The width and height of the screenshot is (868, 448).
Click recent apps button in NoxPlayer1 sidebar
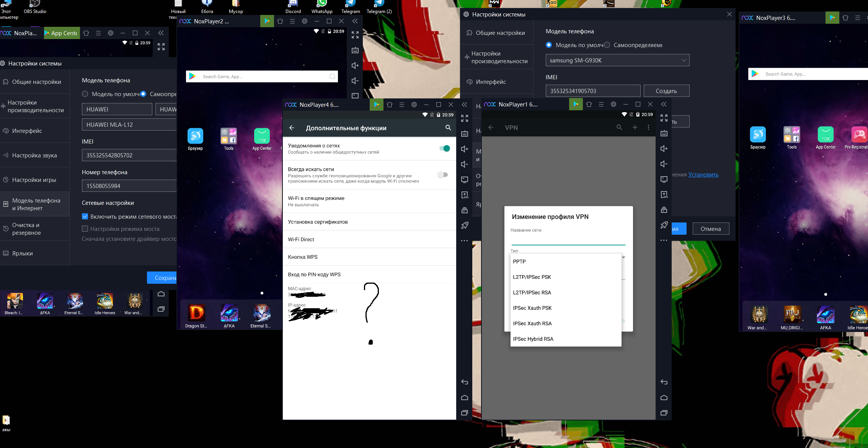coord(664,413)
